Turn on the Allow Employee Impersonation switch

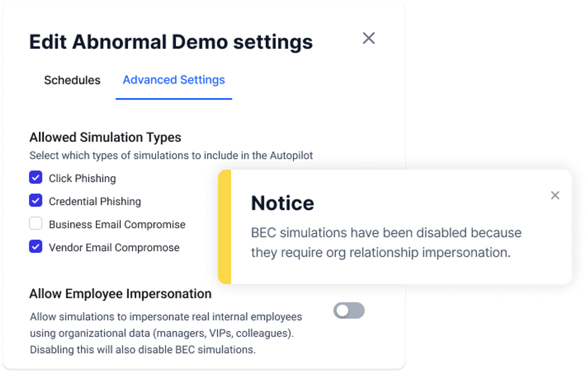coord(349,310)
